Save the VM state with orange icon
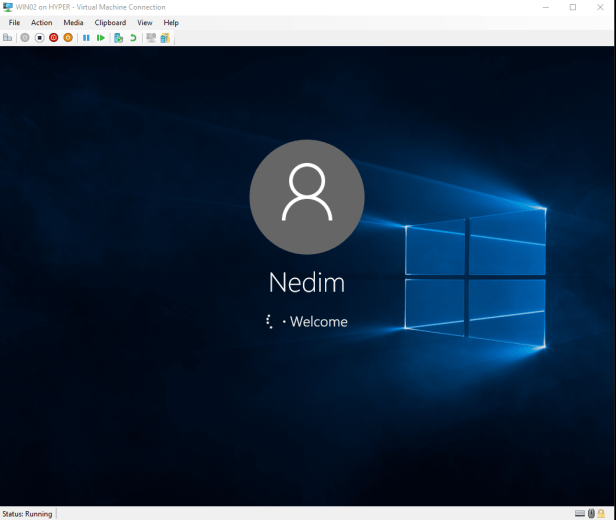The height and width of the screenshot is (520, 616). [68, 38]
